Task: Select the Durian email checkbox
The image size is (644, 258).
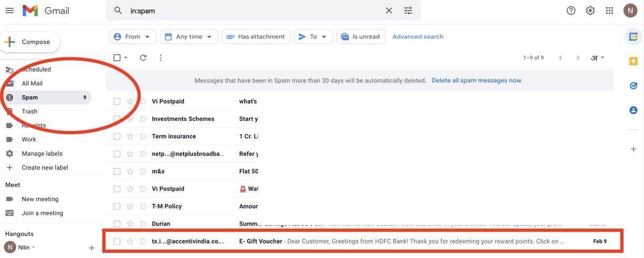Action: [117, 224]
